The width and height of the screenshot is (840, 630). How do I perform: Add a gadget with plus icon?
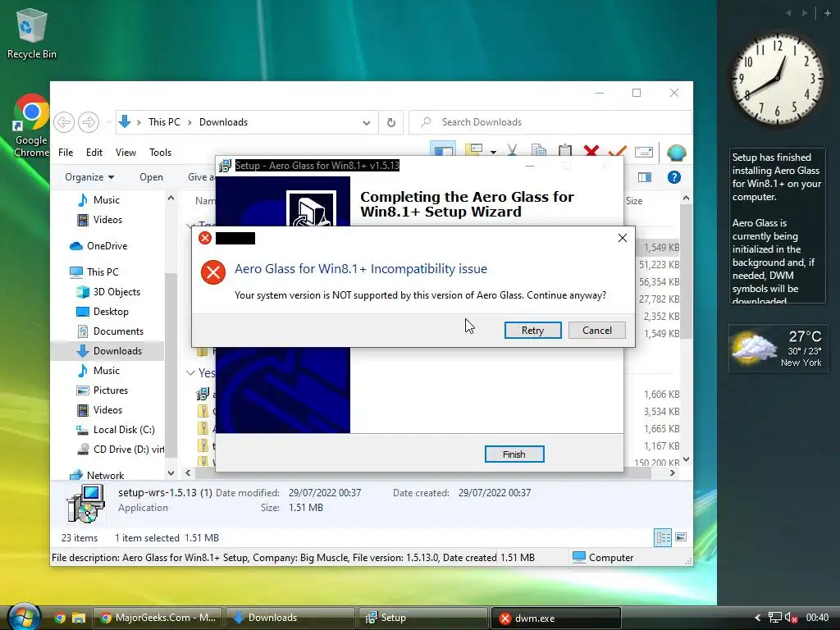pos(828,13)
